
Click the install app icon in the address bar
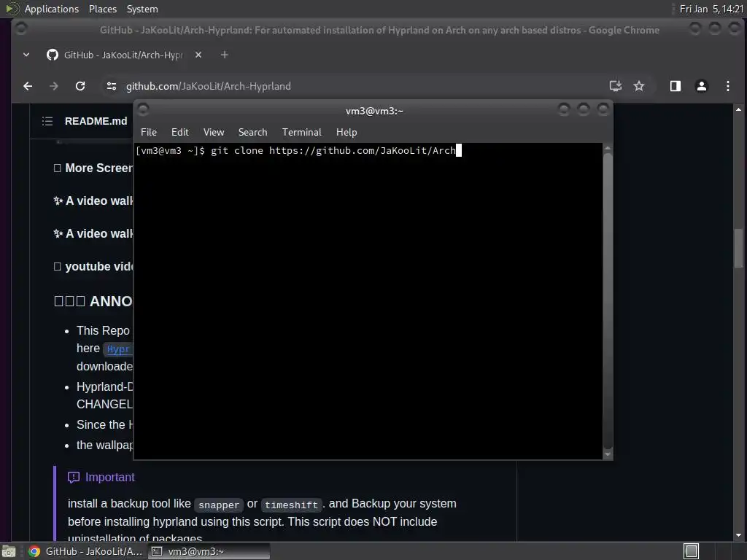(616, 86)
